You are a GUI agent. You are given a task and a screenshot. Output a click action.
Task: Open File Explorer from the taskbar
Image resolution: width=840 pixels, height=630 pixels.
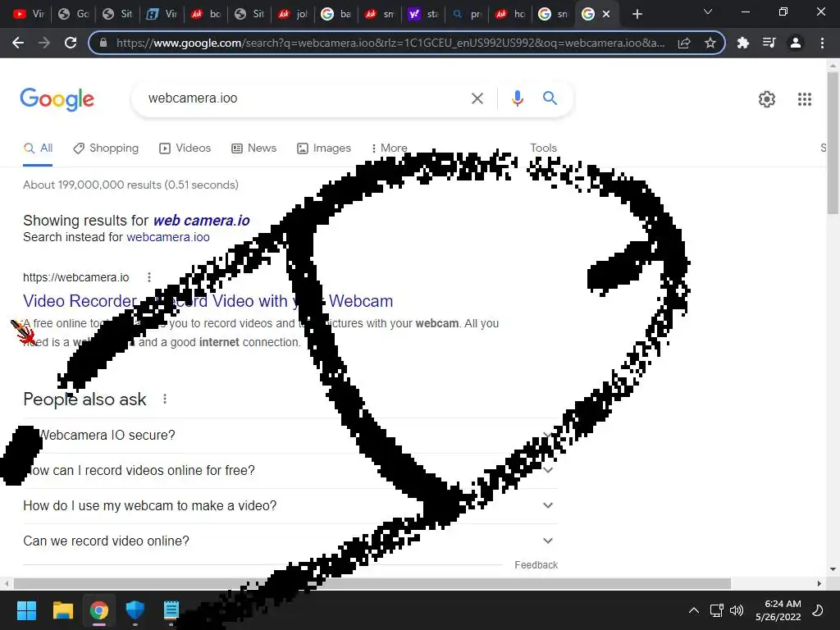pos(62,610)
